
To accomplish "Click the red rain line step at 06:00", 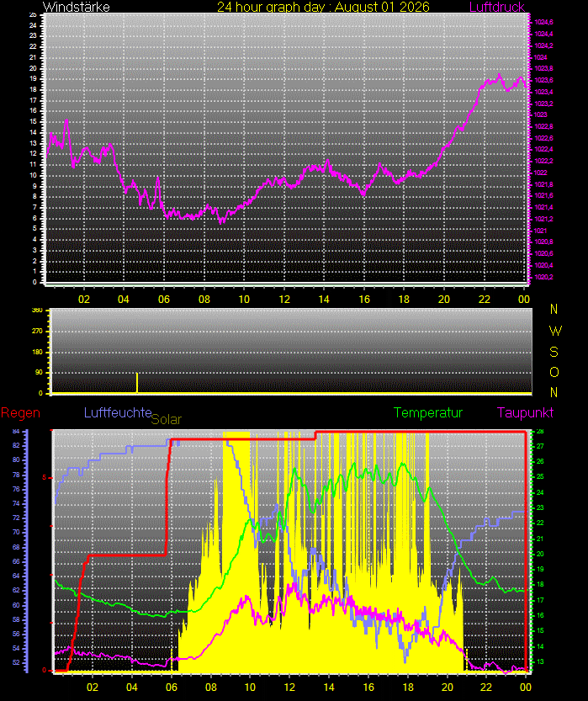I will (x=168, y=497).
